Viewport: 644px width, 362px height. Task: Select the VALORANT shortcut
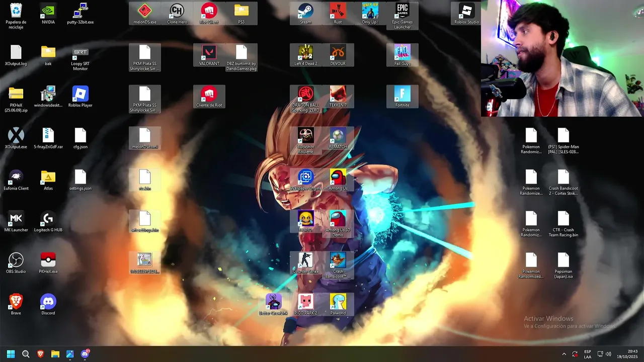tap(209, 55)
